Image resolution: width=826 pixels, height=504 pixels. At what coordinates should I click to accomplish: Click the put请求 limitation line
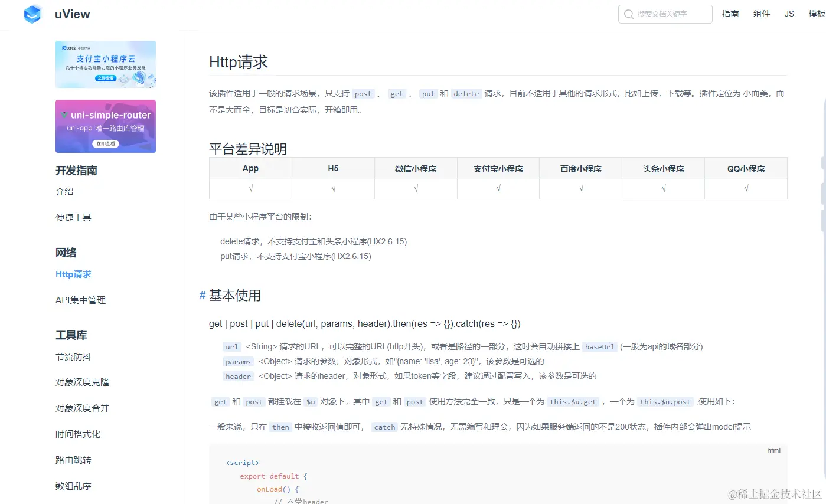point(296,256)
